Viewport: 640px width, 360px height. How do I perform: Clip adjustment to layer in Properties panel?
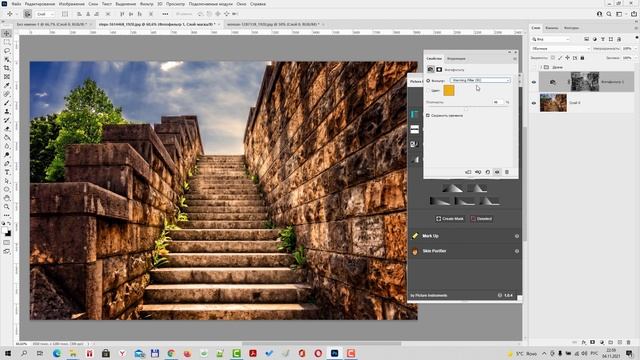click(x=468, y=172)
